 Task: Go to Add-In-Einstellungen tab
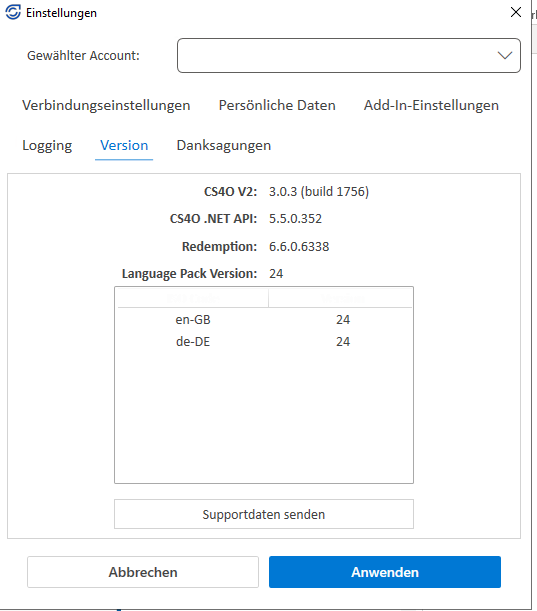[x=431, y=105]
